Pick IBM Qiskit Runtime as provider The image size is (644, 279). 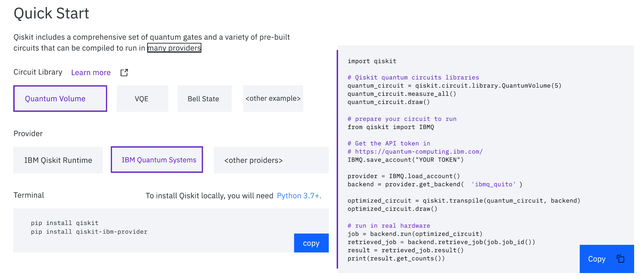58,160
